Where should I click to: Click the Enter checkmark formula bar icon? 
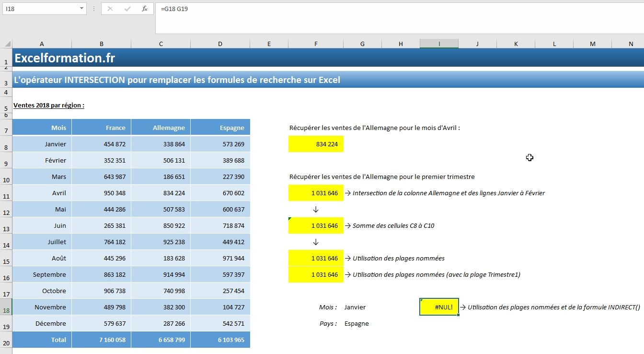click(127, 9)
